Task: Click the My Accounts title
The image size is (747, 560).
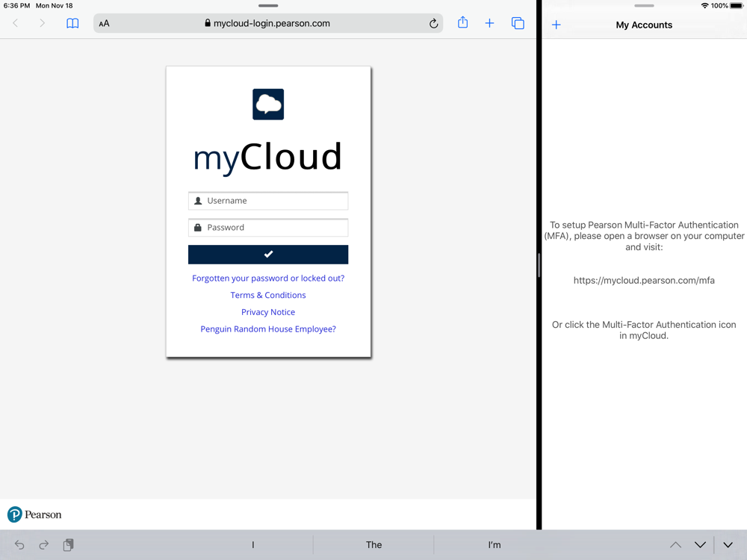Action: [x=644, y=25]
